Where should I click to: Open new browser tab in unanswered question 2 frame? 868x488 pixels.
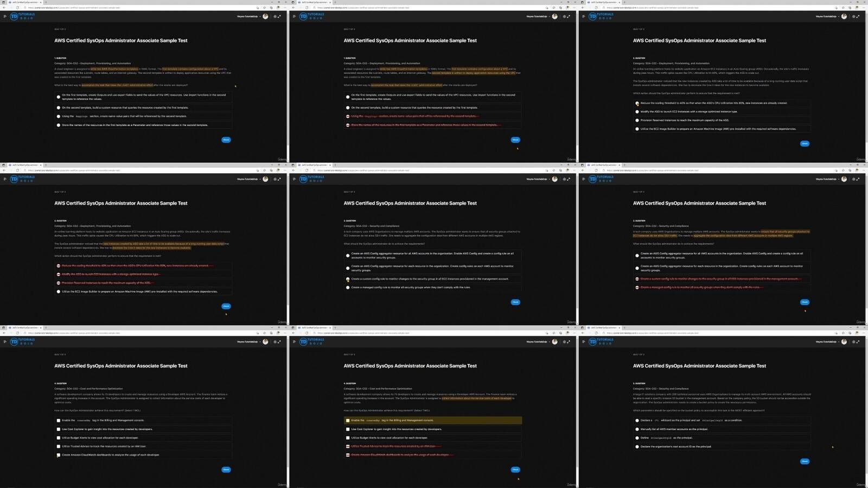625,2
